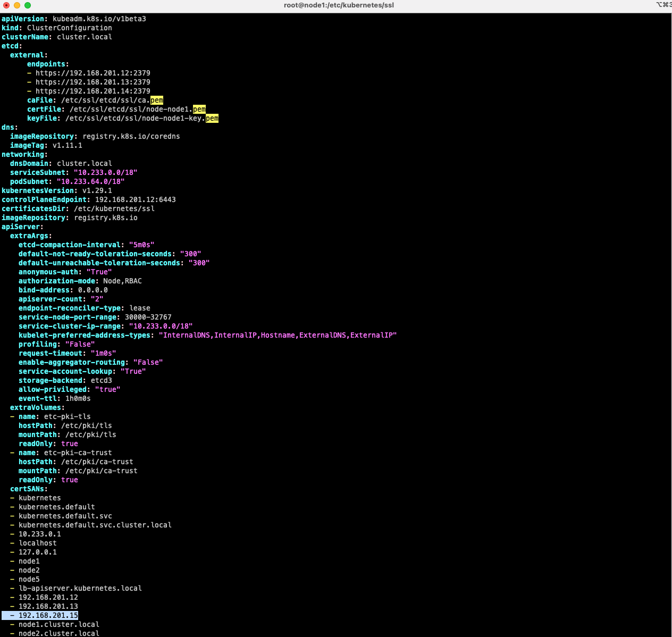Click registry.k8s.io/coredns value
This screenshot has height=637, width=672.
coord(131,136)
